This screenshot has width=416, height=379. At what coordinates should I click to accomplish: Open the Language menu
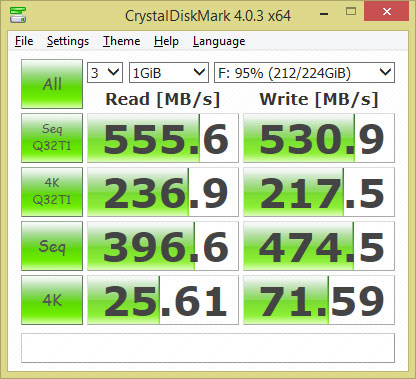click(219, 41)
